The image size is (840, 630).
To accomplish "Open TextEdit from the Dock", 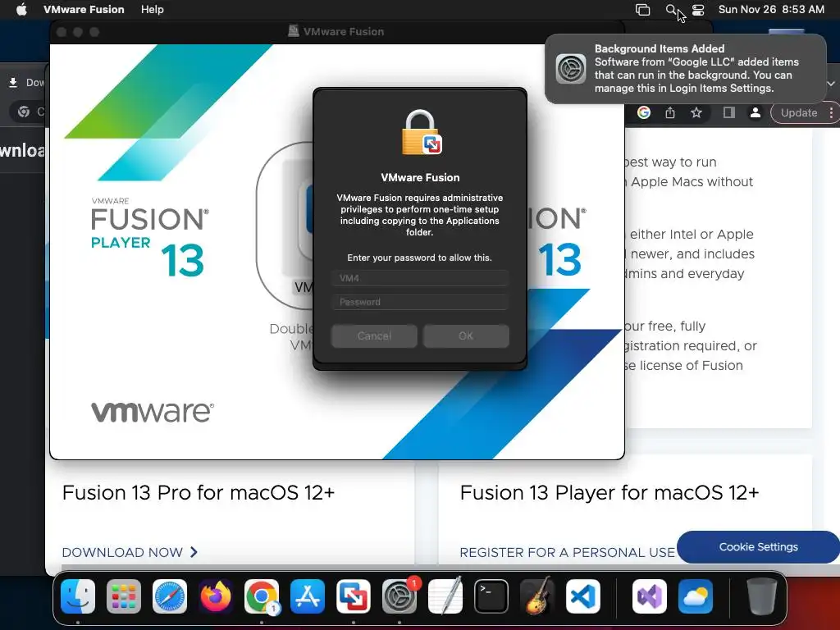I will coord(445,596).
